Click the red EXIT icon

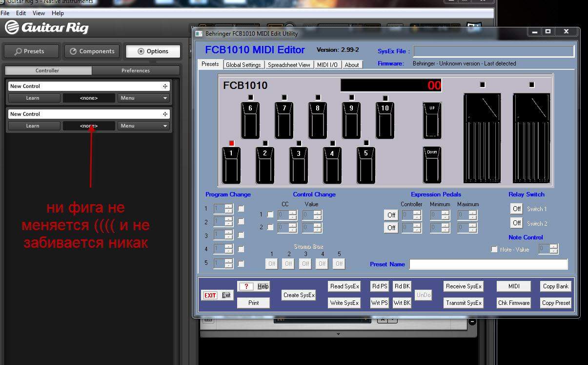pos(210,295)
